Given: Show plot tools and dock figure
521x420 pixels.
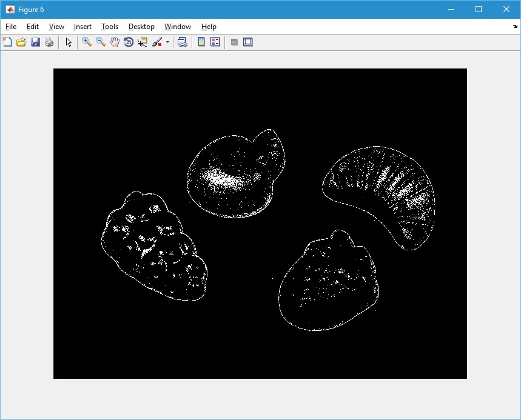Looking at the screenshot, I should [x=247, y=42].
